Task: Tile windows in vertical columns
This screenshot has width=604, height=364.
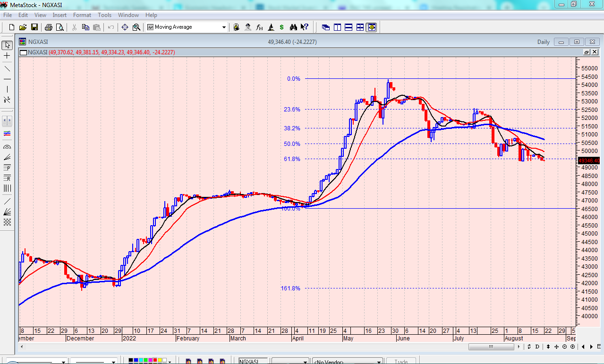Action: 337,27
